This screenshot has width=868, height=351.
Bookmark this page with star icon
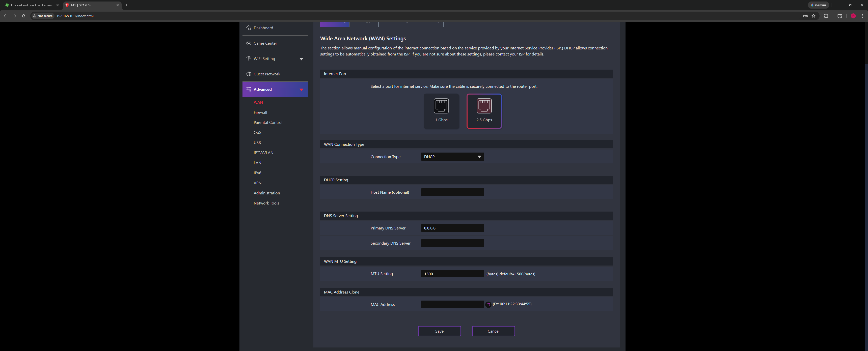click(813, 16)
